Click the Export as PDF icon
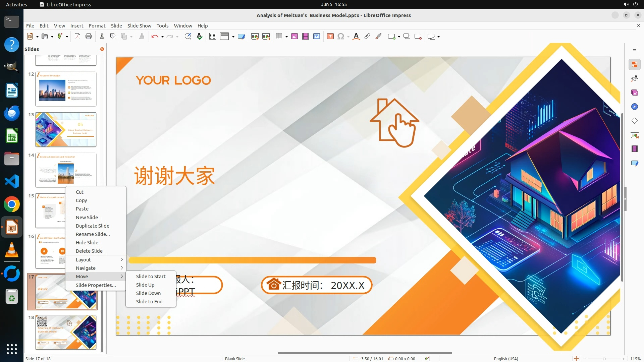This screenshot has width=644, height=362. 77,37
